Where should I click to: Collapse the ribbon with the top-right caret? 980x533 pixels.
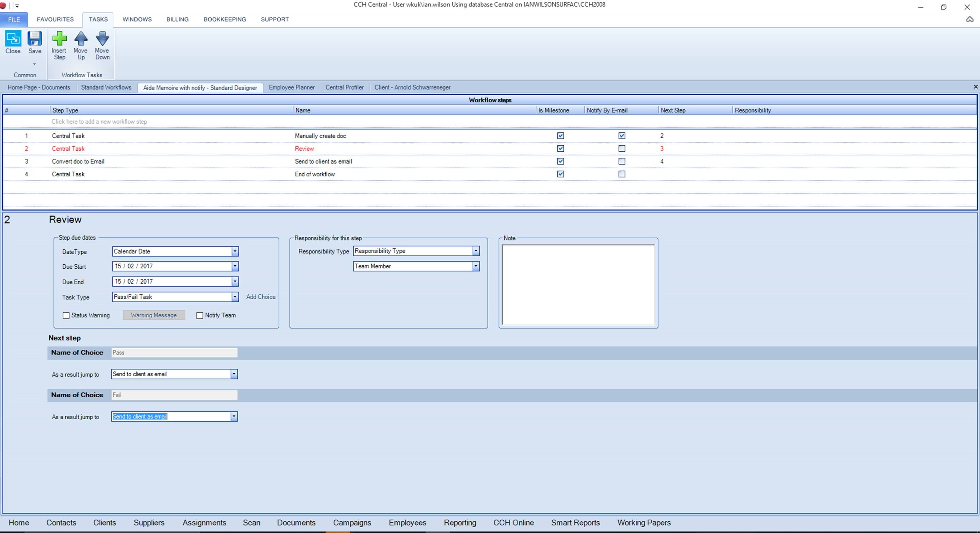pos(969,19)
